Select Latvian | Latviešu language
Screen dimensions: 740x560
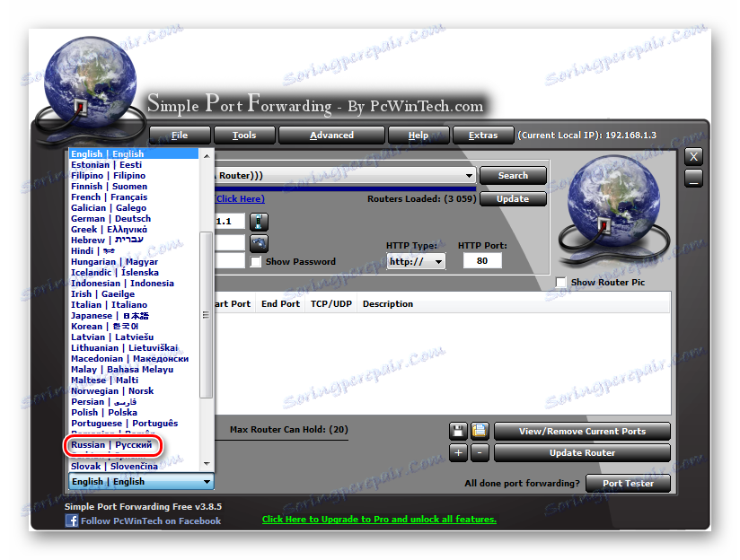tap(134, 337)
